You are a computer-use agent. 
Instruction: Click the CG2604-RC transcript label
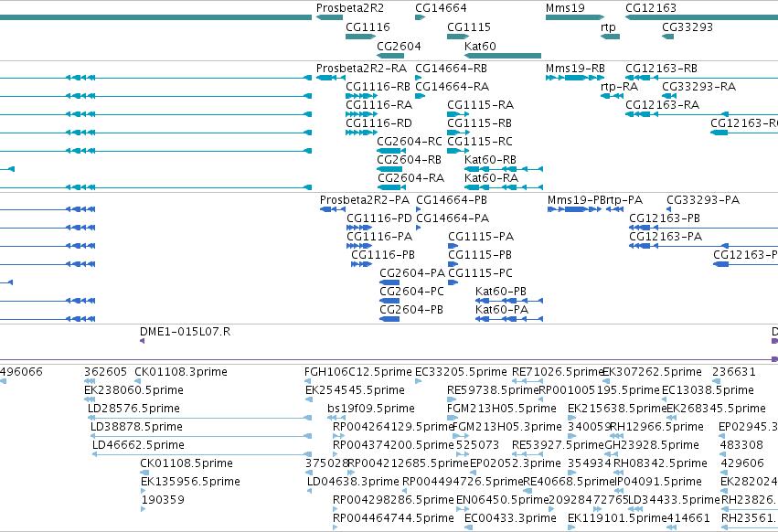[410, 142]
